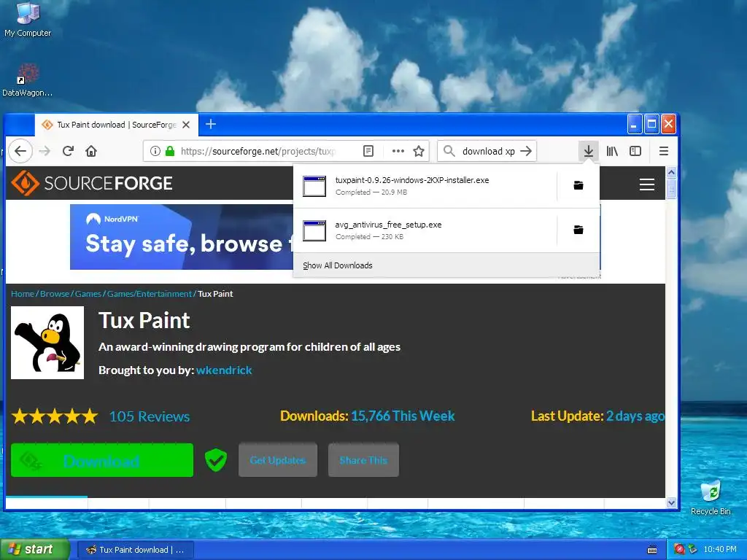Click the page scrollbar up arrow
Viewport: 747px width, 560px height.
(x=672, y=172)
